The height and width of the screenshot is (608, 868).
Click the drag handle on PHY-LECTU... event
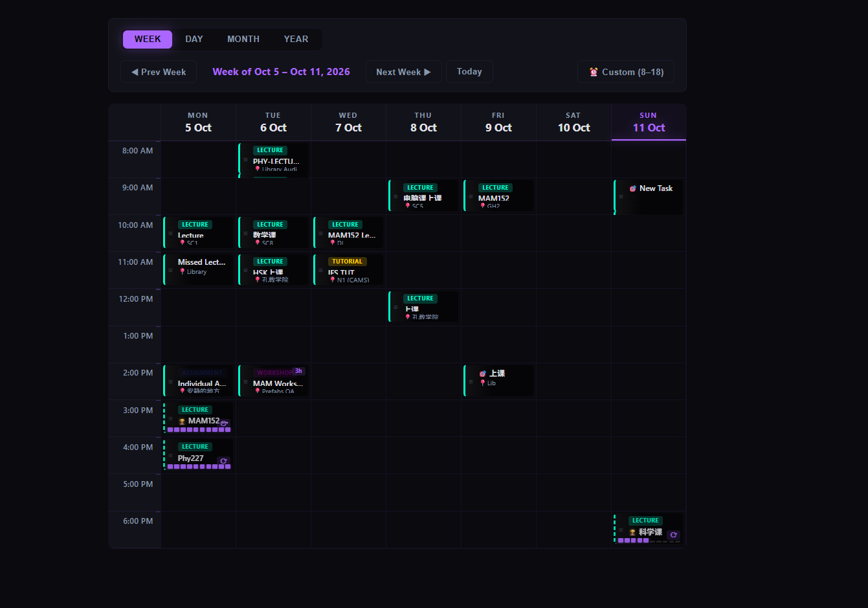(x=246, y=160)
